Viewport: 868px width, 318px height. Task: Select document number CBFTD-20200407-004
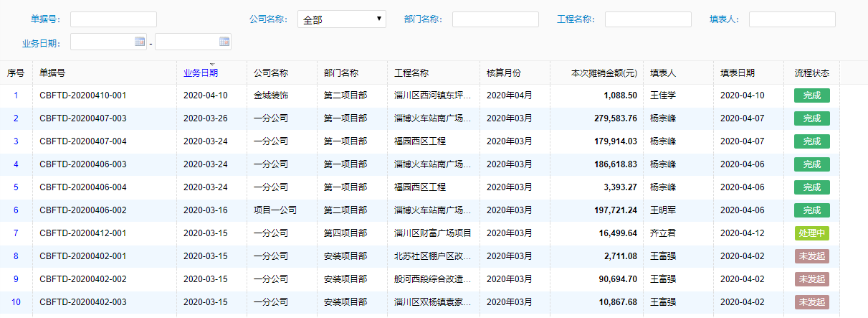83,141
